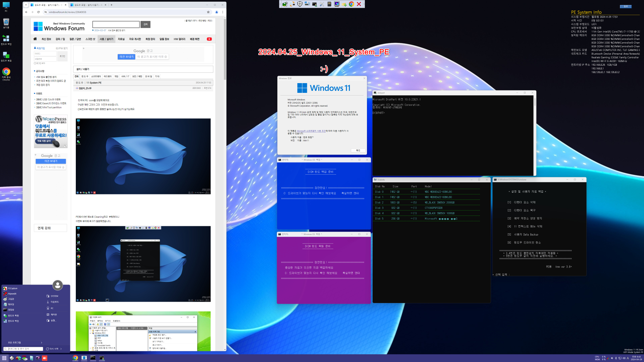Open the wrench and screwdriver tools icon

pyautogui.click(x=322, y=4)
